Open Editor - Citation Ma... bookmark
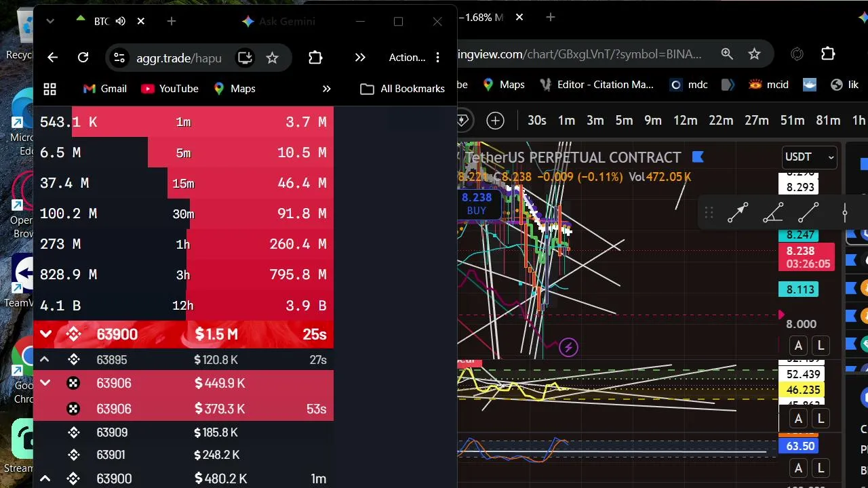Screen dimensions: 868x488 coord(597,85)
